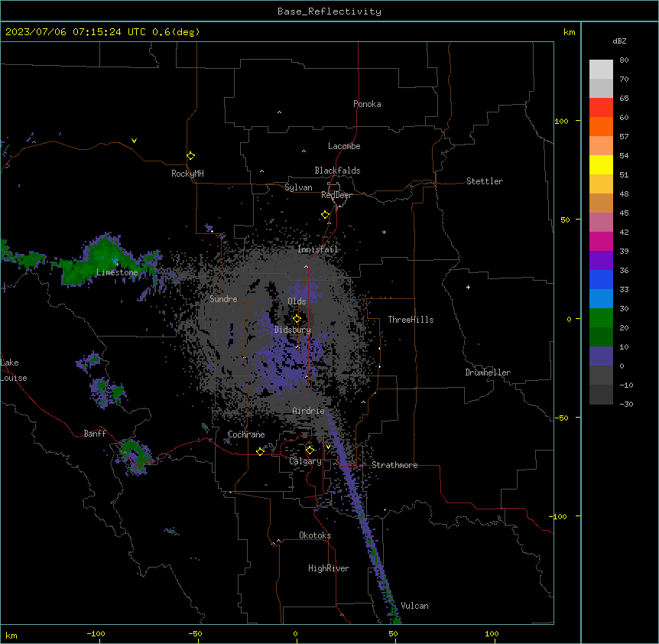Select the yellow diamond marker south of RedDeer
This screenshot has width=659, height=644.
(325, 215)
